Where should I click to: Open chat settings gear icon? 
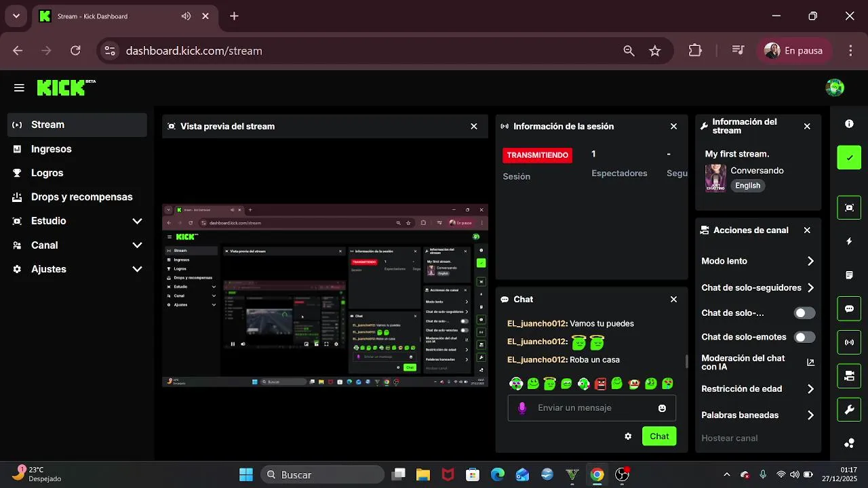point(628,436)
